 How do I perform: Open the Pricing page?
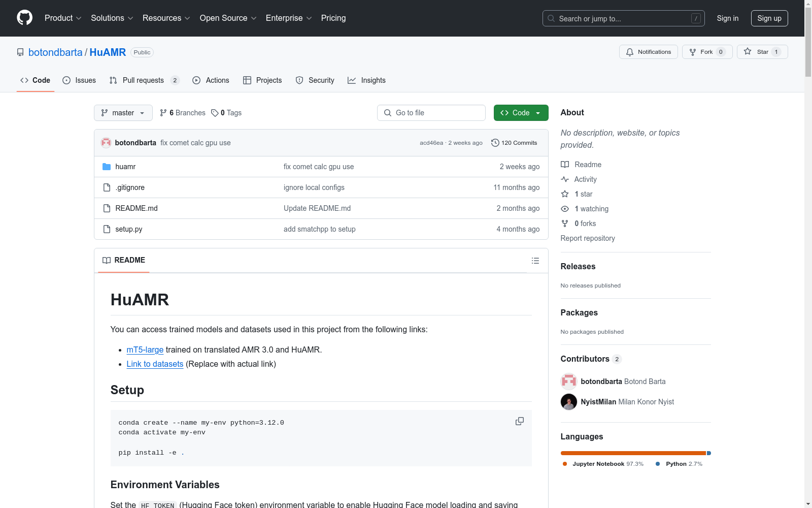coord(333,18)
